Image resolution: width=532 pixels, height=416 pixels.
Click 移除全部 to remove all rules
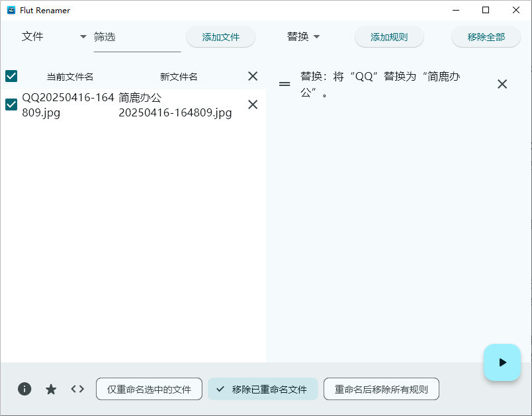(486, 37)
